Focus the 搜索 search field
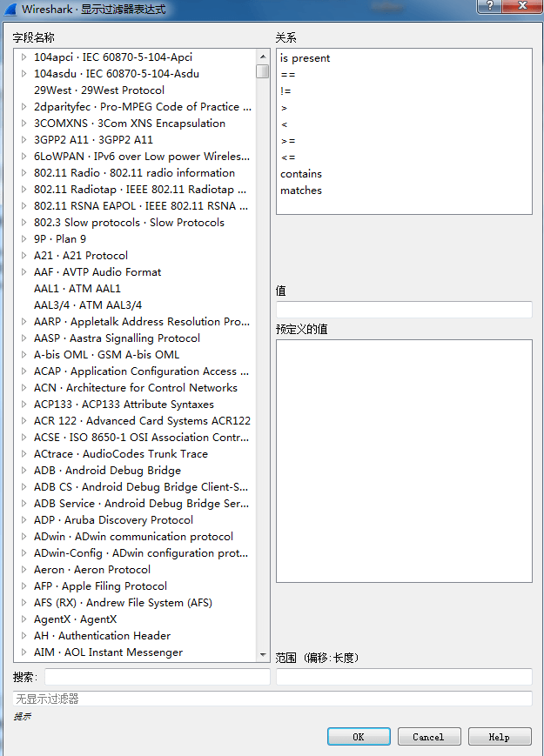Screen dimensions: 544x756 coord(158,677)
